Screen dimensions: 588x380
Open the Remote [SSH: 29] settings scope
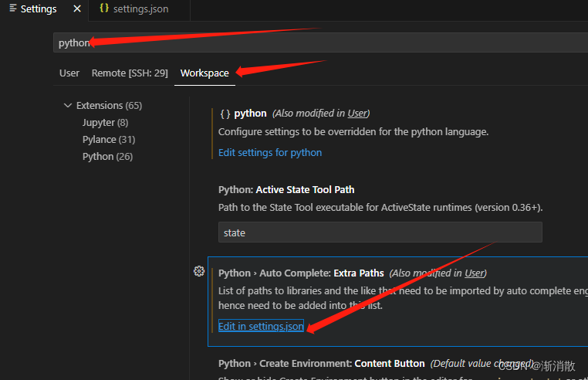tap(130, 73)
